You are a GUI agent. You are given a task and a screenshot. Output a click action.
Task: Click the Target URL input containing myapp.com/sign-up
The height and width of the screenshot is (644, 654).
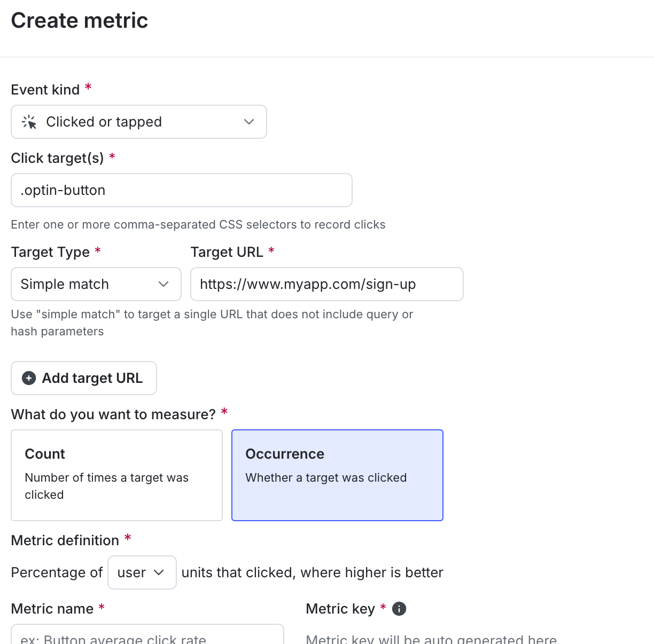(326, 284)
